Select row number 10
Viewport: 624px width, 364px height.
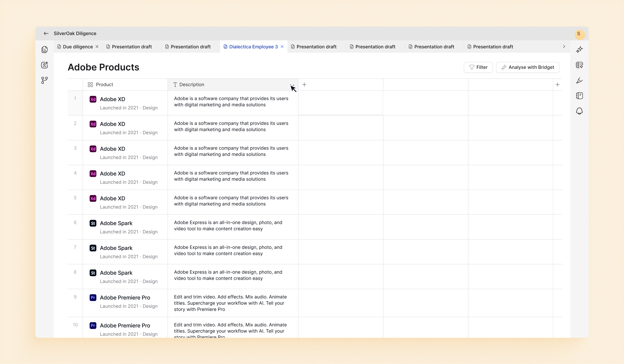pyautogui.click(x=75, y=325)
